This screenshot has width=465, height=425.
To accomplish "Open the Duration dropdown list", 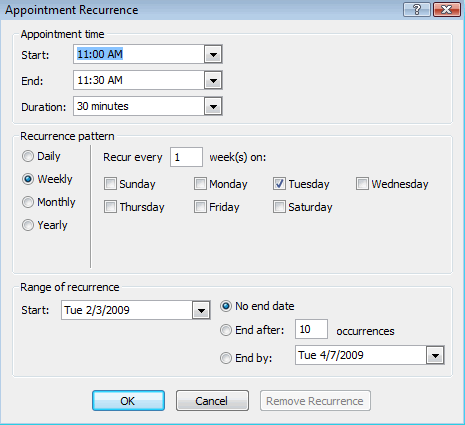I will click(213, 106).
